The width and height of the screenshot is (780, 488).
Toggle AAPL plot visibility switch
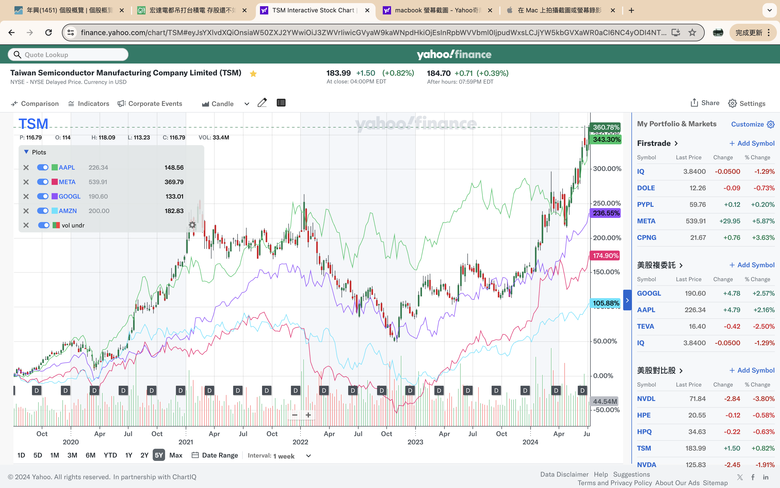pos(43,168)
